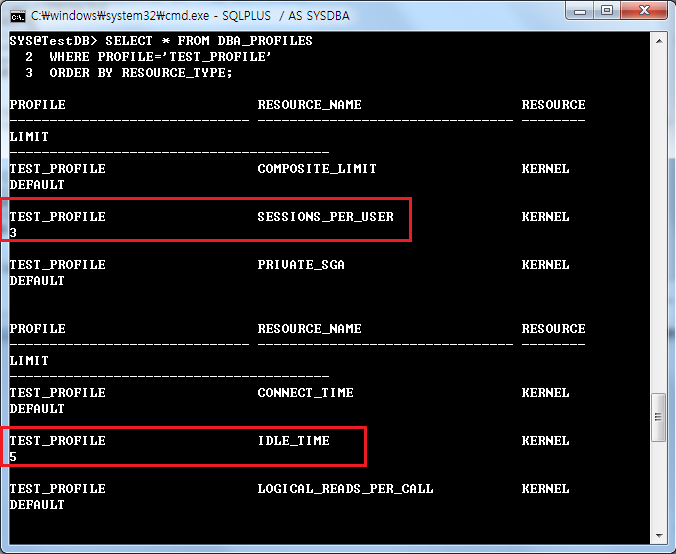Click the first RESOURCE column header
The image size is (676, 554).
(554, 104)
